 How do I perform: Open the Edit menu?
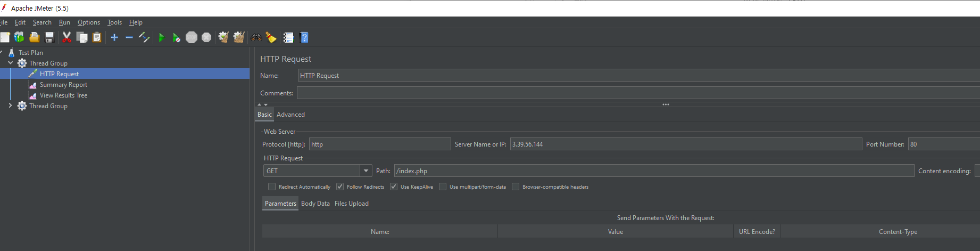20,22
